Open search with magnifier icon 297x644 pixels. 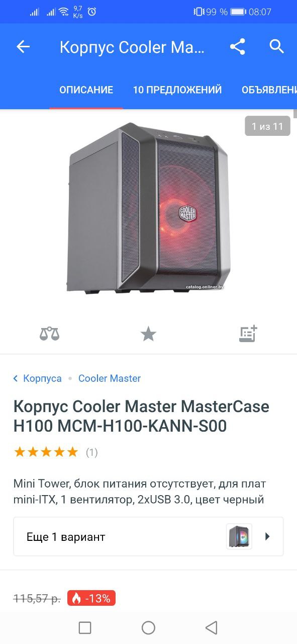coord(277,46)
